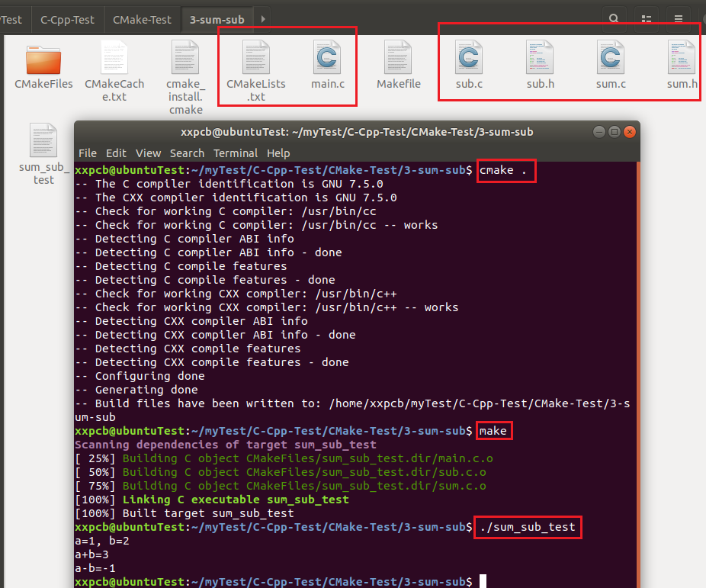
Task: Go to the CMake-Test path segment
Action: (x=142, y=20)
